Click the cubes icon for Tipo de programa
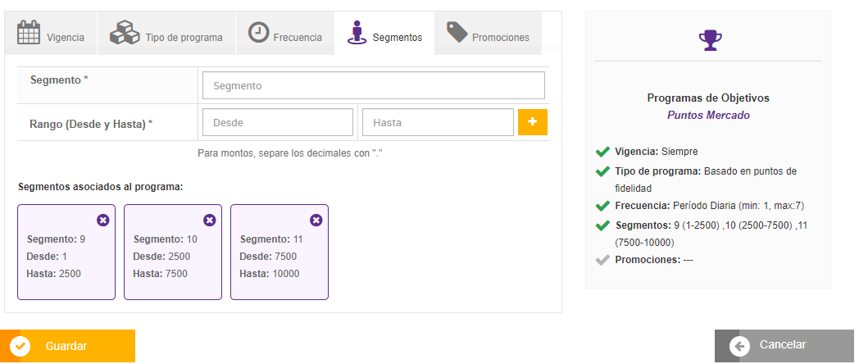868x364 pixels. [x=126, y=34]
